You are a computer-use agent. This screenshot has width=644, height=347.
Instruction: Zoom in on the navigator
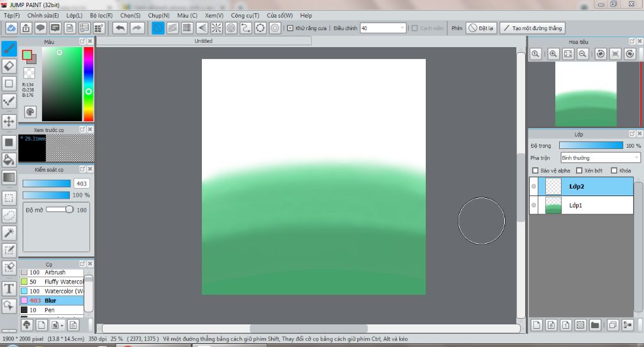(553, 54)
